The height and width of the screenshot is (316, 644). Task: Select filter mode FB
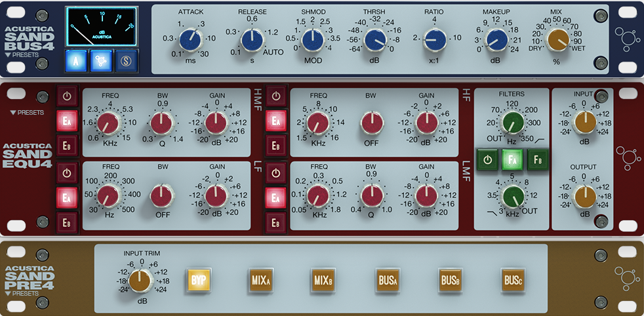[x=538, y=160]
